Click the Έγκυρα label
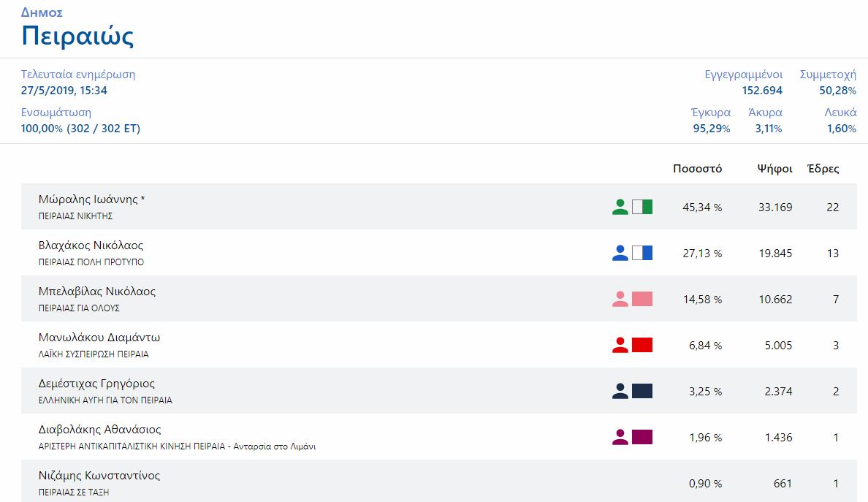The image size is (868, 502). click(x=711, y=113)
